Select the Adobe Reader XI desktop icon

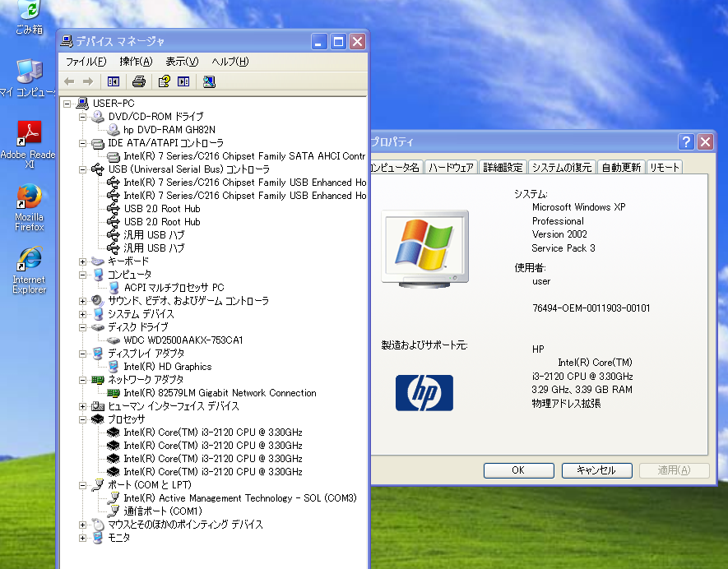(x=29, y=145)
